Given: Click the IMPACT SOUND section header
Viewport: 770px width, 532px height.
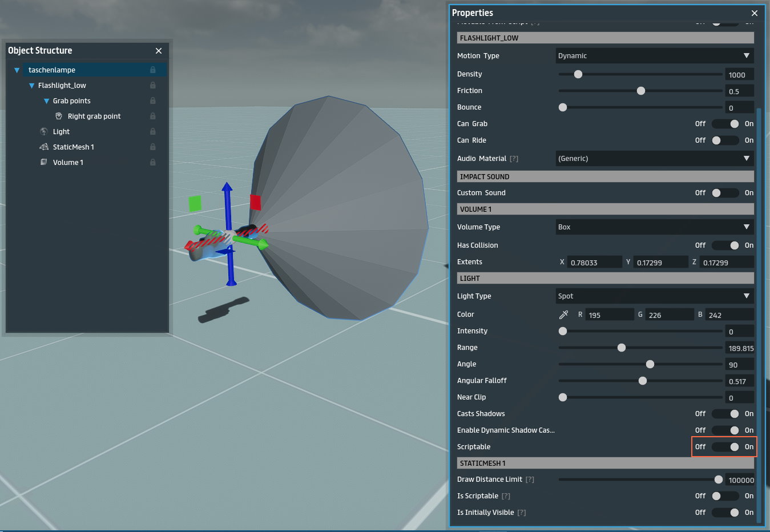Looking at the screenshot, I should 605,176.
